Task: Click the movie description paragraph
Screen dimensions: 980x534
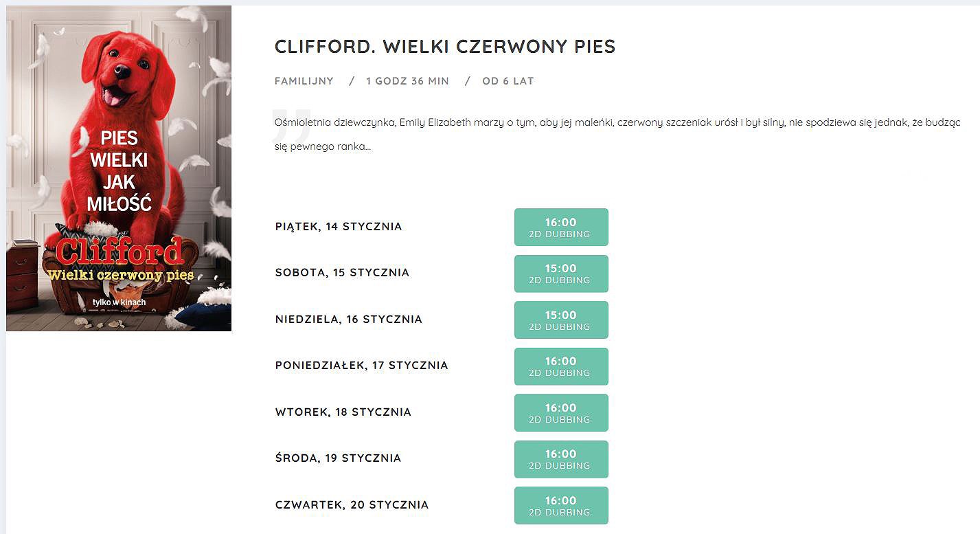Action: [617, 135]
